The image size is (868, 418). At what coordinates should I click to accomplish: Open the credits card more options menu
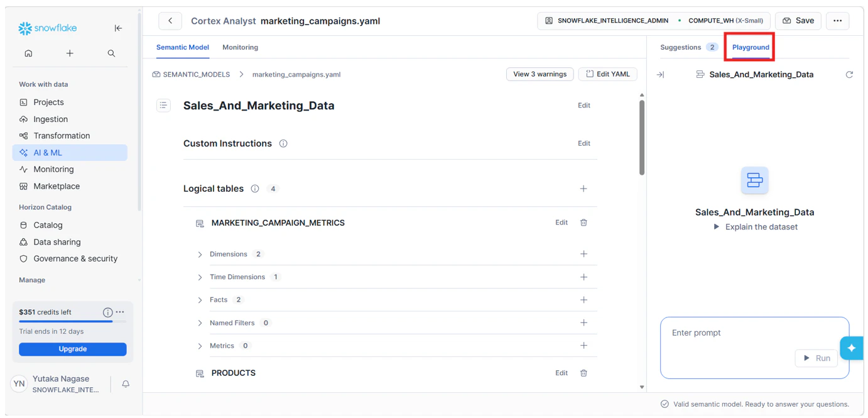pyautogui.click(x=120, y=312)
